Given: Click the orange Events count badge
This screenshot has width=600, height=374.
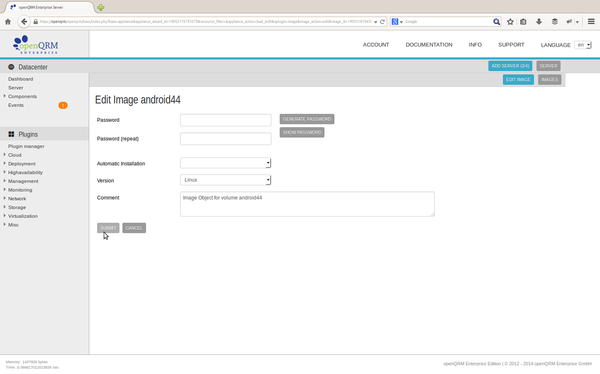Looking at the screenshot, I should click(x=63, y=105).
